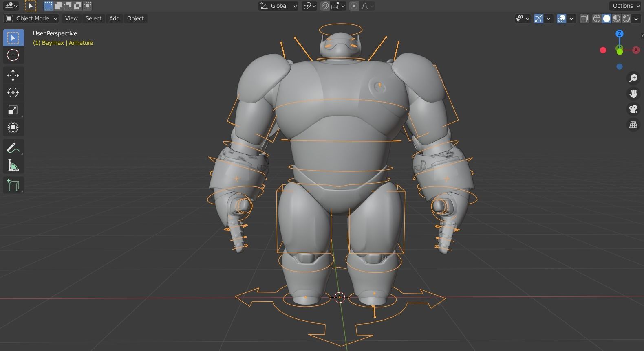Switch to material preview shading
The width and height of the screenshot is (644, 351).
pos(616,18)
